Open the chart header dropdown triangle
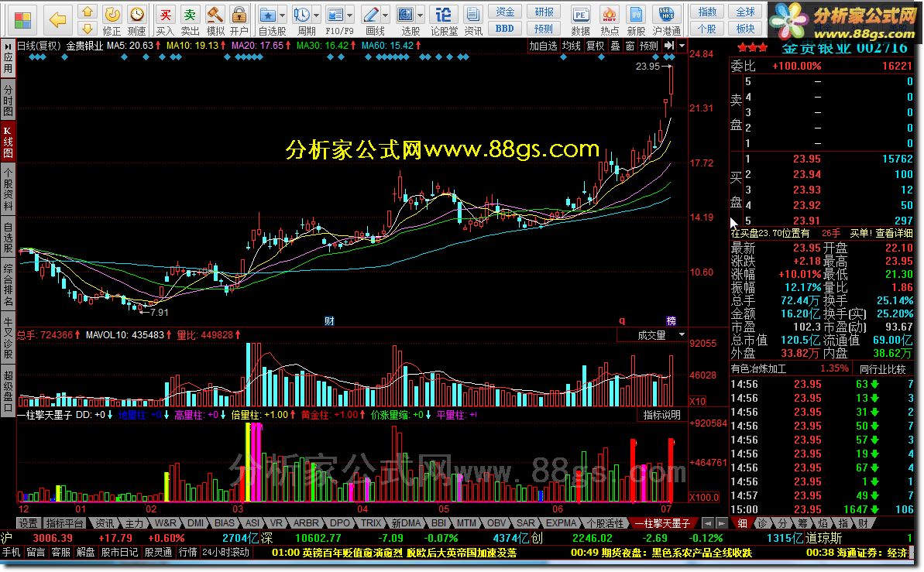The width and height of the screenshot is (924, 572). pos(682,46)
